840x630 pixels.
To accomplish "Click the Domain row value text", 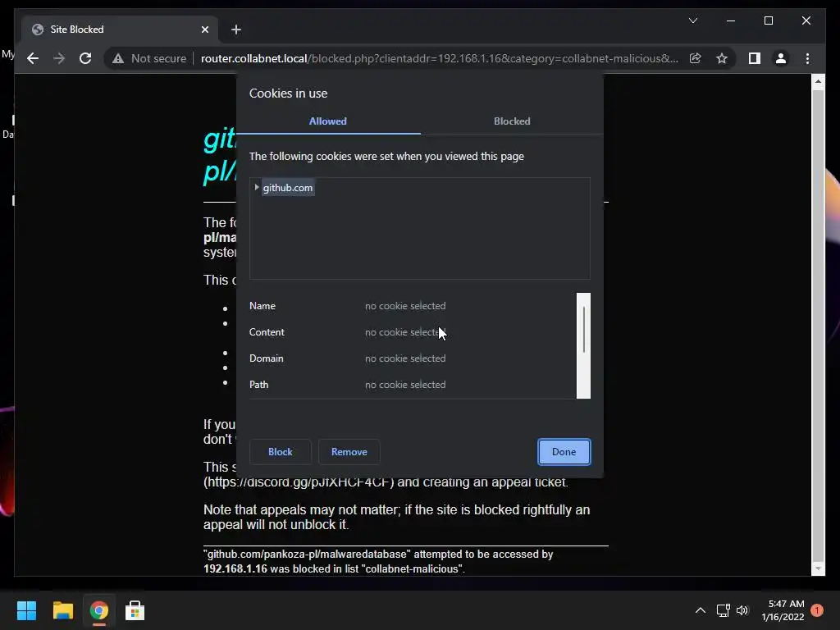I will point(405,358).
